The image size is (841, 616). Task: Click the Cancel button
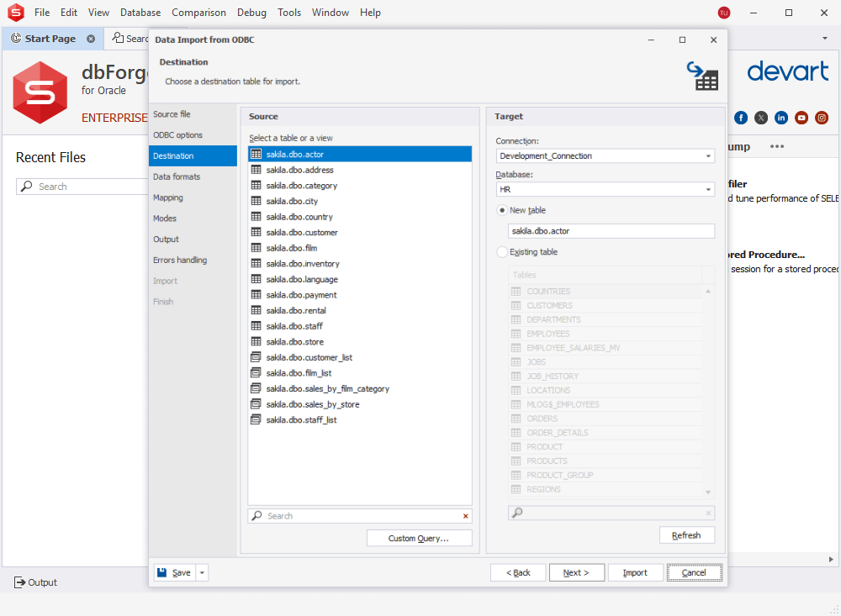tap(694, 572)
